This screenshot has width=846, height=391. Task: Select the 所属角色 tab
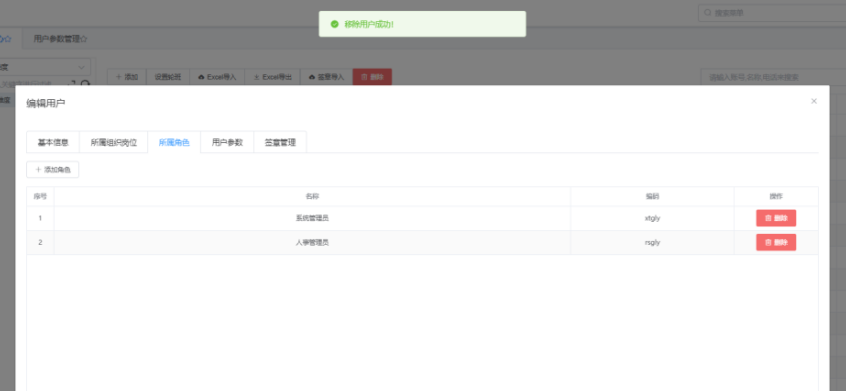point(174,142)
